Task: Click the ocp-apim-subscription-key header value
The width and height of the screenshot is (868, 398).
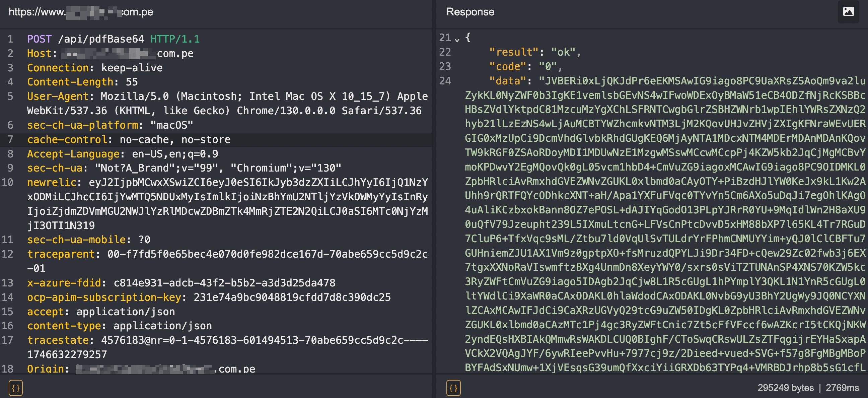Action: (292, 297)
